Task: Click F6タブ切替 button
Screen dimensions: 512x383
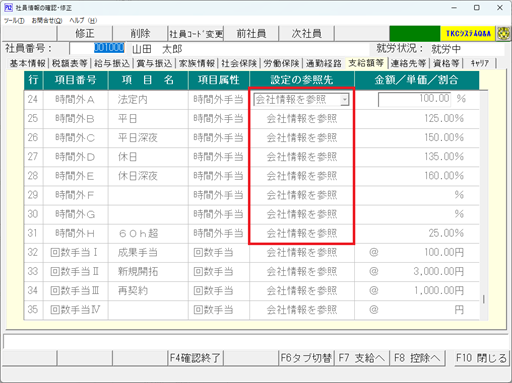Action: click(306, 358)
